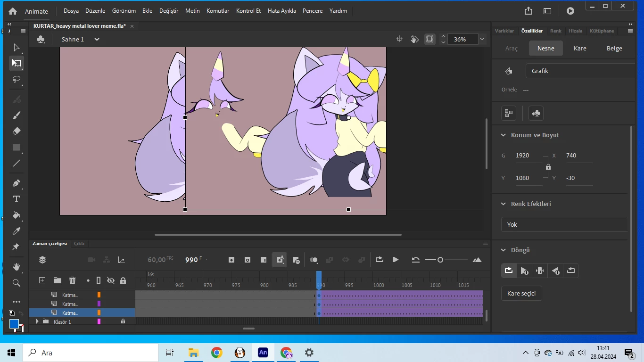The width and height of the screenshot is (644, 362).
Task: Open the three-dot edit toolbar button
Action: [x=17, y=302]
